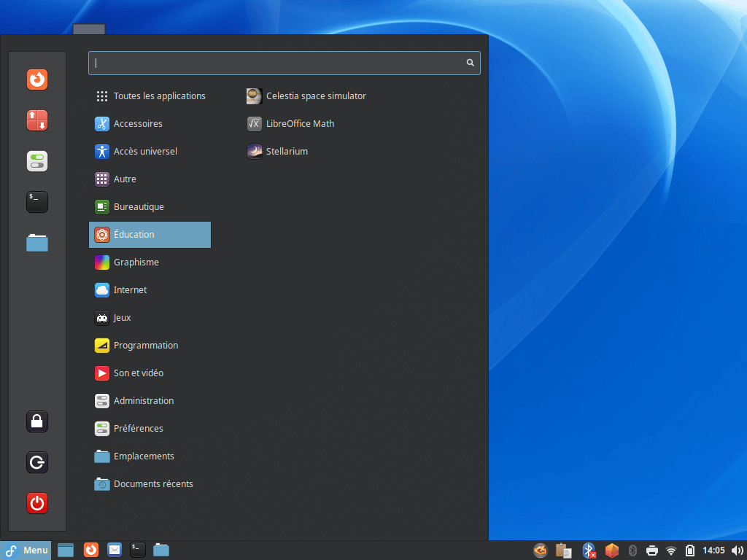This screenshot has height=560, width=747.
Task: Open the printer tray icon
Action: tap(651, 551)
